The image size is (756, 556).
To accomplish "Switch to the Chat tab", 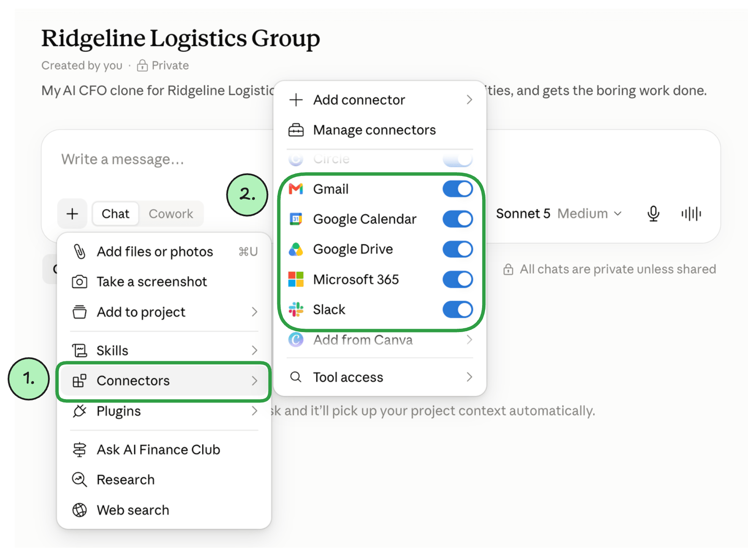I will tap(115, 214).
